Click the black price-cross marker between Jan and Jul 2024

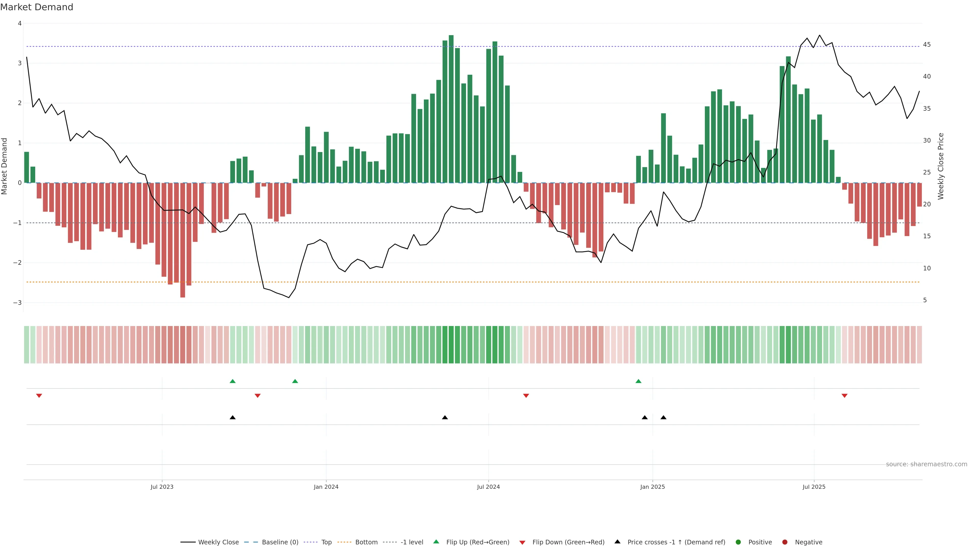(445, 418)
